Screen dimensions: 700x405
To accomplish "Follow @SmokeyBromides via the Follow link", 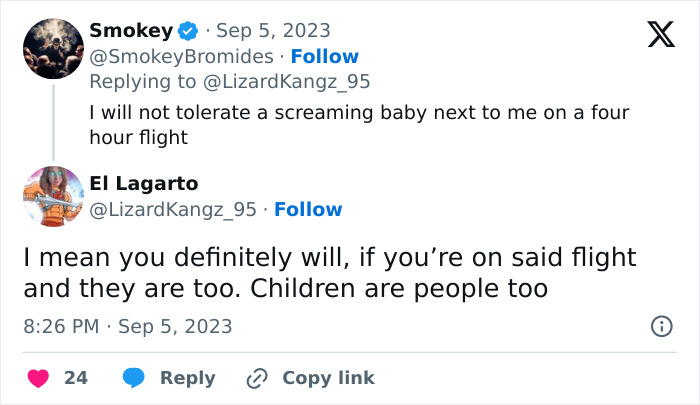I will pos(324,56).
